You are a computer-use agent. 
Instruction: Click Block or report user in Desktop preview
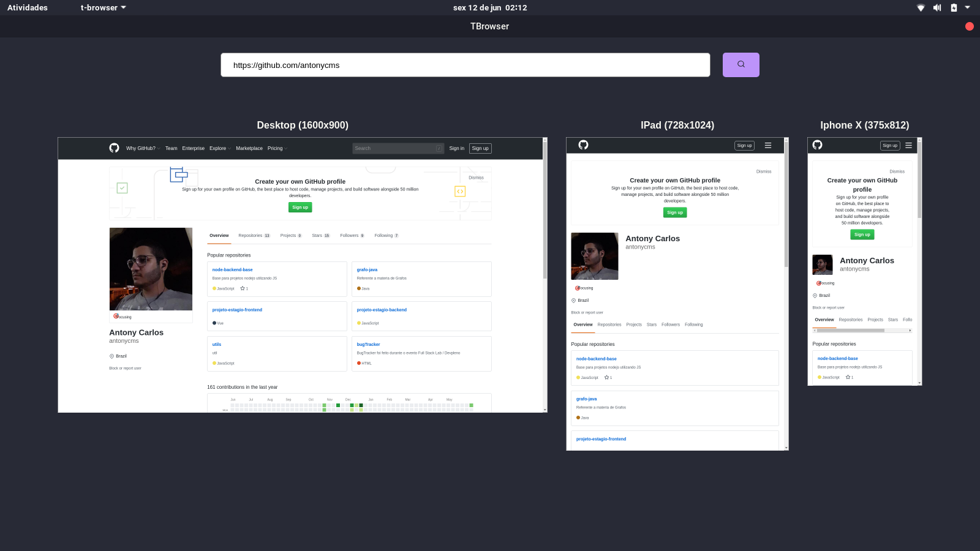pyautogui.click(x=125, y=368)
